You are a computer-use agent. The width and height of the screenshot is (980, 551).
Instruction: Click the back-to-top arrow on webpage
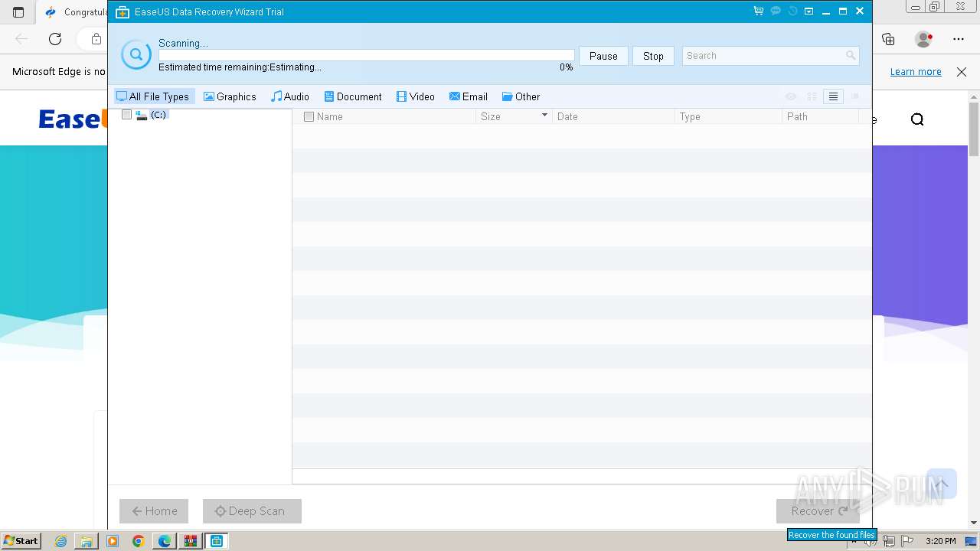[942, 484]
